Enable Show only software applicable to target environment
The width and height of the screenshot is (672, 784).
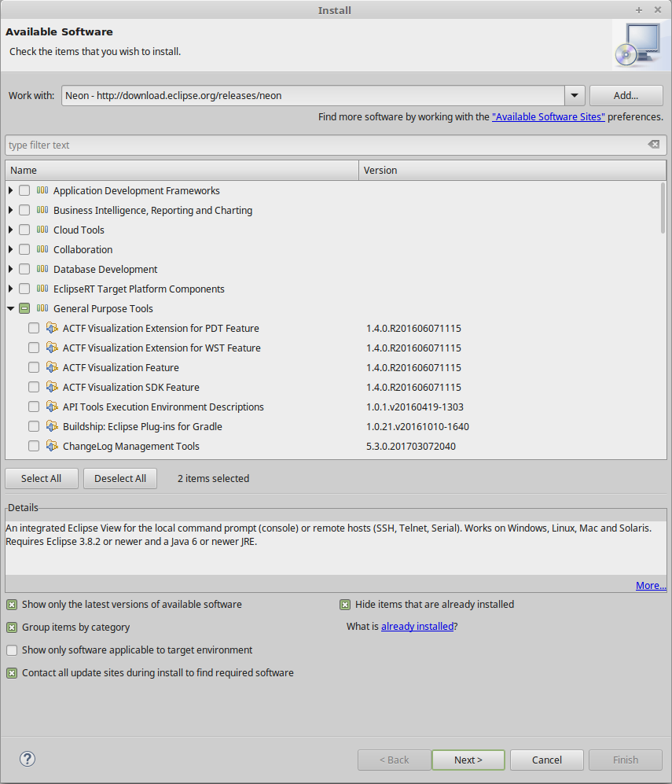12,650
